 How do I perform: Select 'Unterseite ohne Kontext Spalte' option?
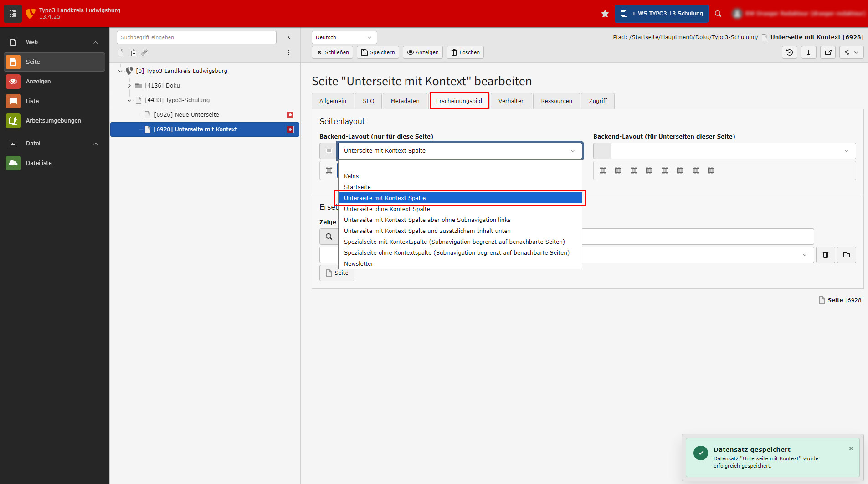pyautogui.click(x=387, y=209)
